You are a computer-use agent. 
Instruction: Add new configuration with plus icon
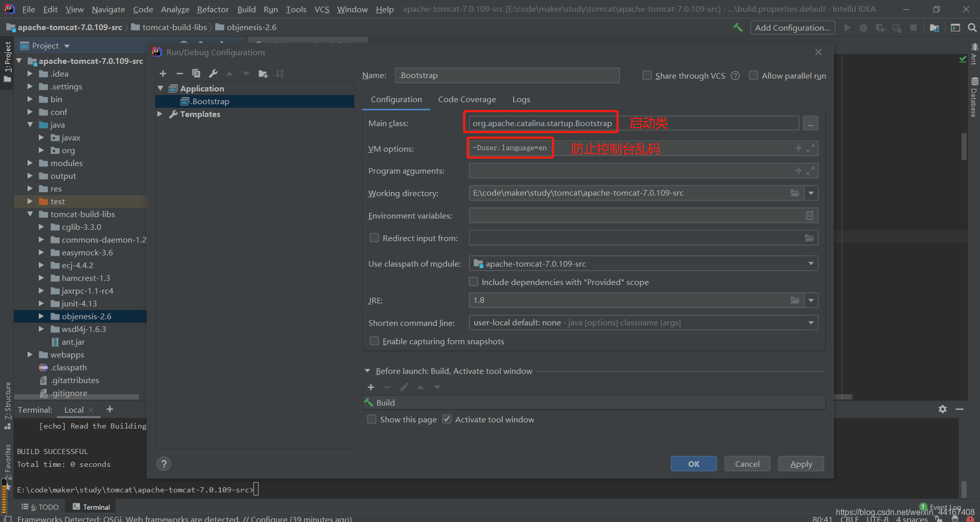point(163,74)
